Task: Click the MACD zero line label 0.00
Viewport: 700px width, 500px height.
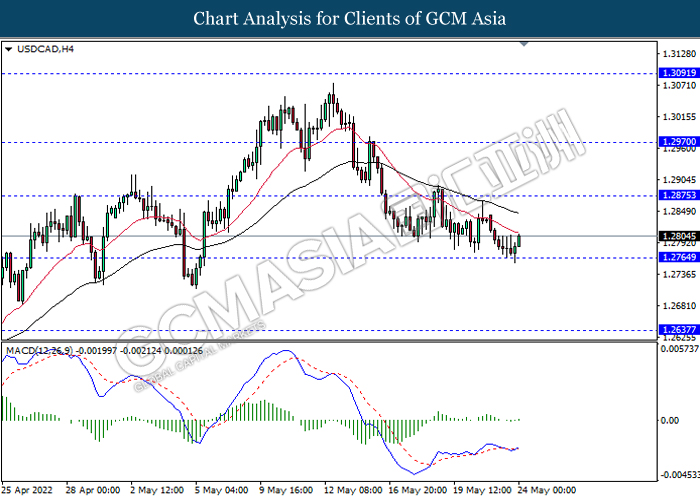Action: click(x=670, y=421)
